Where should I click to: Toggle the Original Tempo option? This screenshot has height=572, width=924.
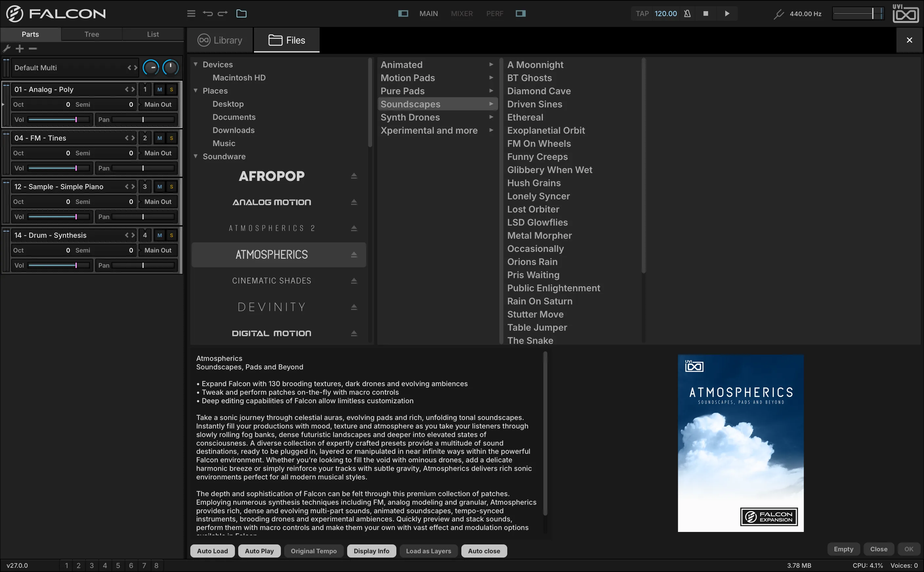click(x=314, y=551)
